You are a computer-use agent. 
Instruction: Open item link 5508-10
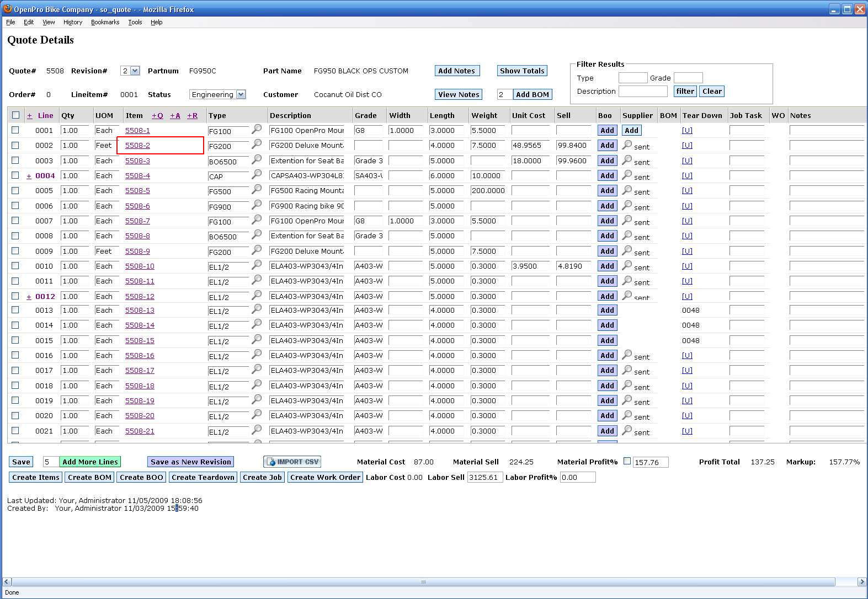pyautogui.click(x=140, y=266)
